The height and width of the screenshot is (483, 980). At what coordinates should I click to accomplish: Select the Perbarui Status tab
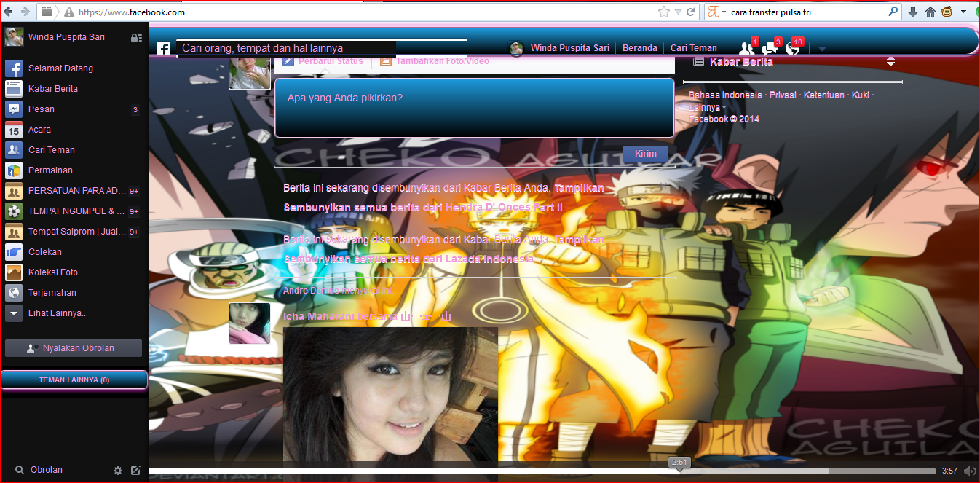323,61
